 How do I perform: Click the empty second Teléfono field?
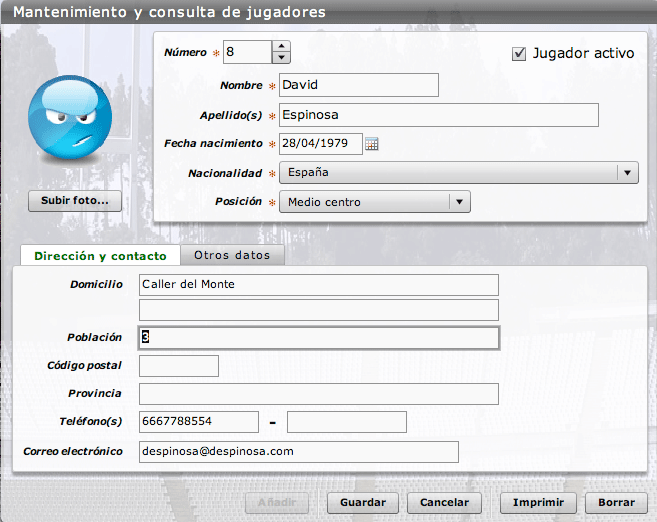347,422
